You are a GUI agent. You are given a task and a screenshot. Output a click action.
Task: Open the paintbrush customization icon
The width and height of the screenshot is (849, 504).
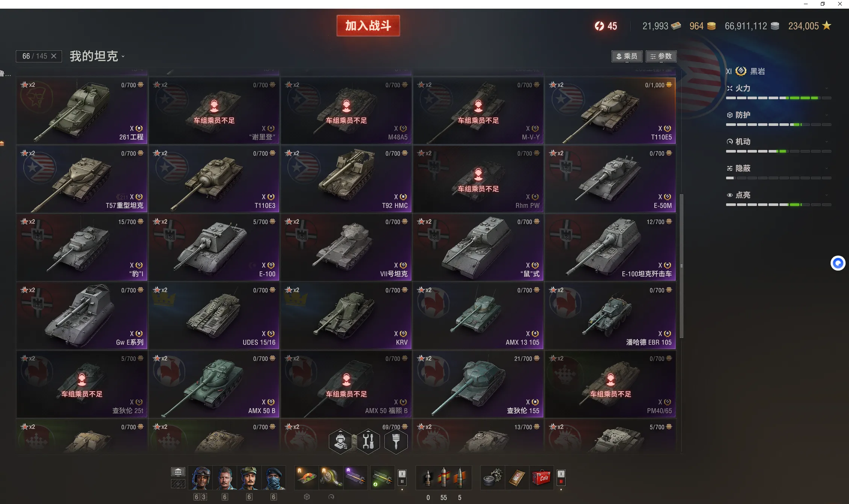[x=396, y=441]
